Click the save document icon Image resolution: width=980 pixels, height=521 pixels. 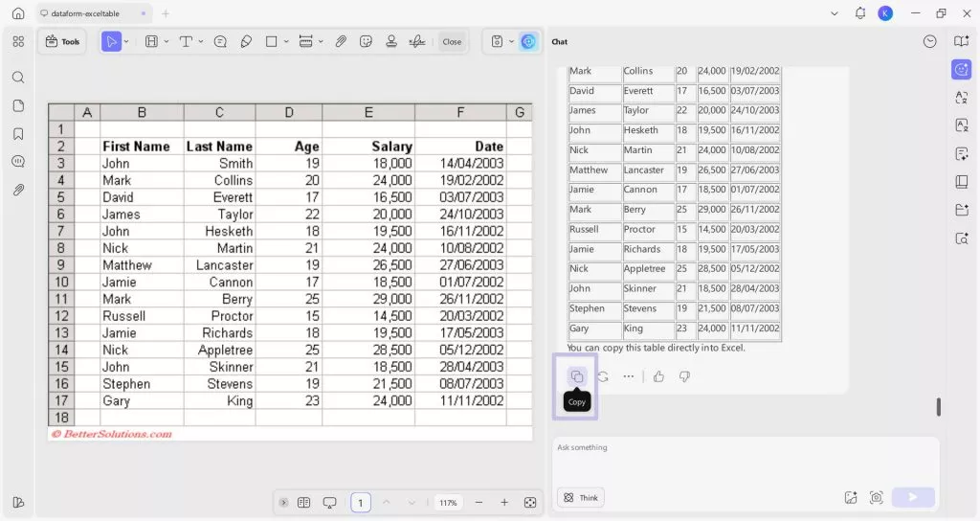tap(497, 42)
